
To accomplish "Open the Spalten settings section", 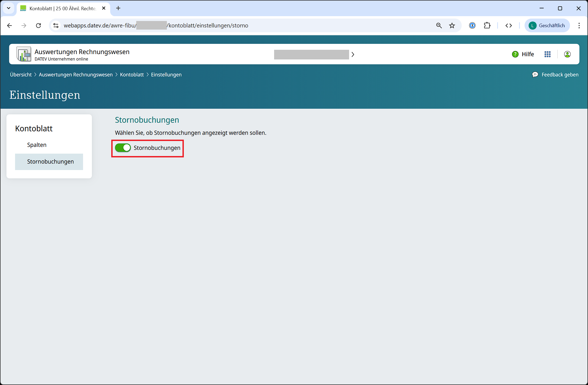I will 37,145.
